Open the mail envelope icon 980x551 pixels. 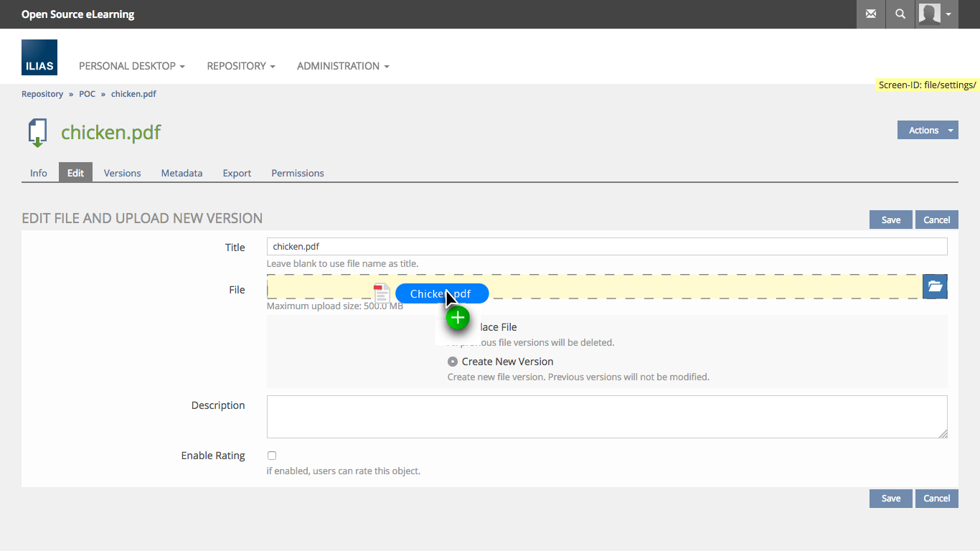(x=871, y=14)
